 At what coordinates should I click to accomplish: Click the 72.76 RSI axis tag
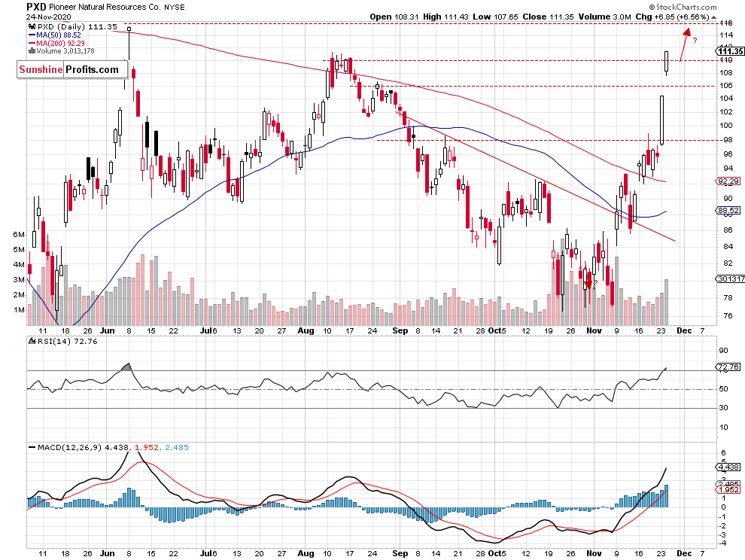pos(728,367)
